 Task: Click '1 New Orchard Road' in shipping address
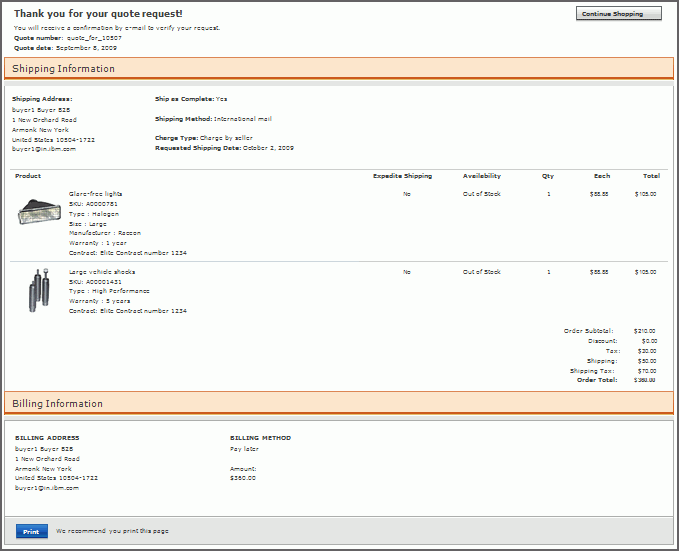(44, 120)
